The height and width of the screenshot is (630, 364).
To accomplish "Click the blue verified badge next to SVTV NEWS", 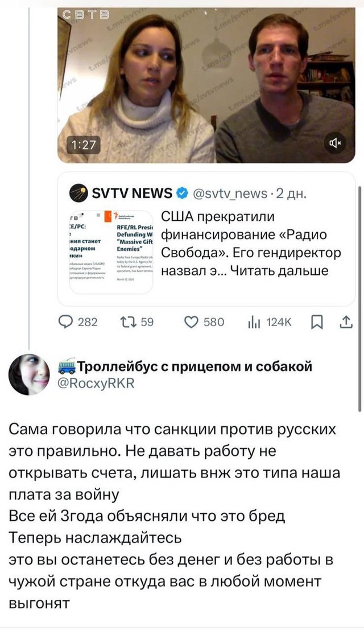I will pyautogui.click(x=182, y=193).
